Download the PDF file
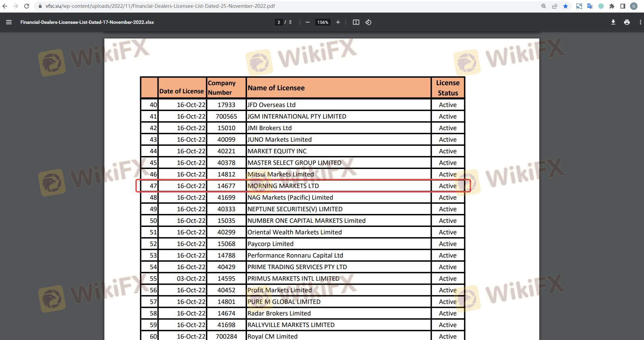Viewport: 644px width, 340px height. tap(613, 22)
